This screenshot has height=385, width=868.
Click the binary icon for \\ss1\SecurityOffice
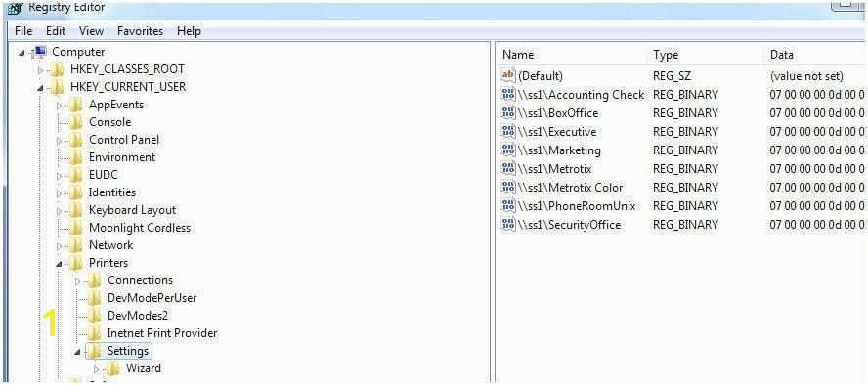pyautogui.click(x=507, y=224)
